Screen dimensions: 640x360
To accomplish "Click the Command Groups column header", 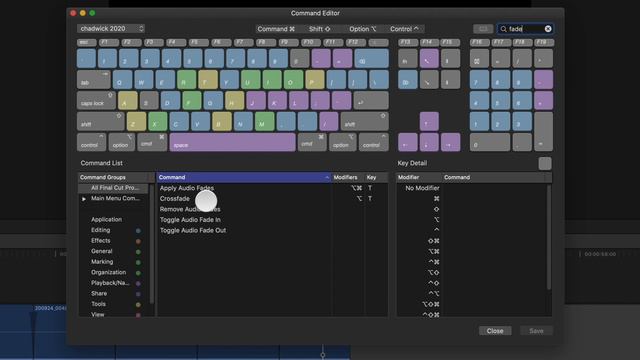I will (114, 177).
